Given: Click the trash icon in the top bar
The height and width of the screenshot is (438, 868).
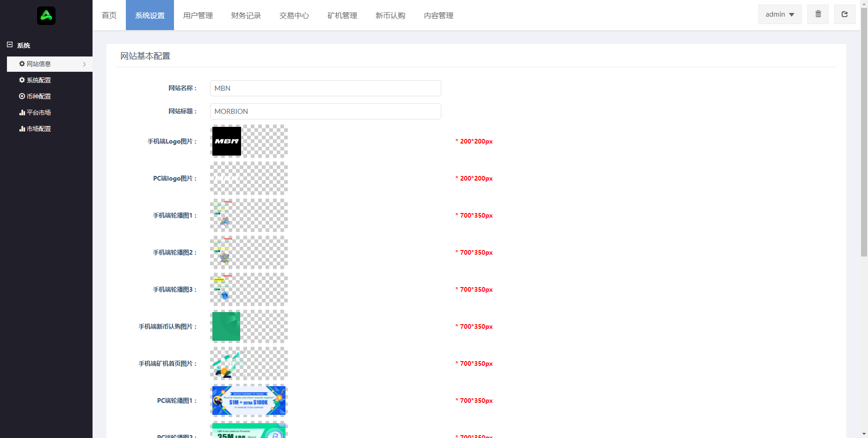Looking at the screenshot, I should pyautogui.click(x=818, y=14).
